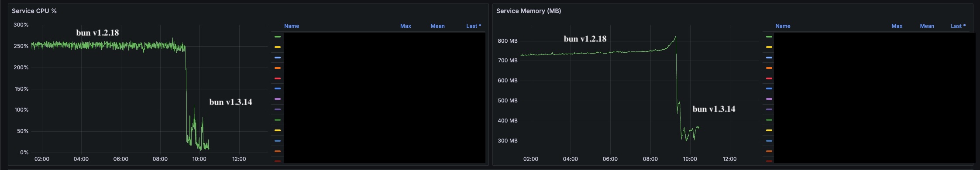Sort Memory legend by Last * column
The height and width of the screenshot is (170, 980).
(958, 26)
